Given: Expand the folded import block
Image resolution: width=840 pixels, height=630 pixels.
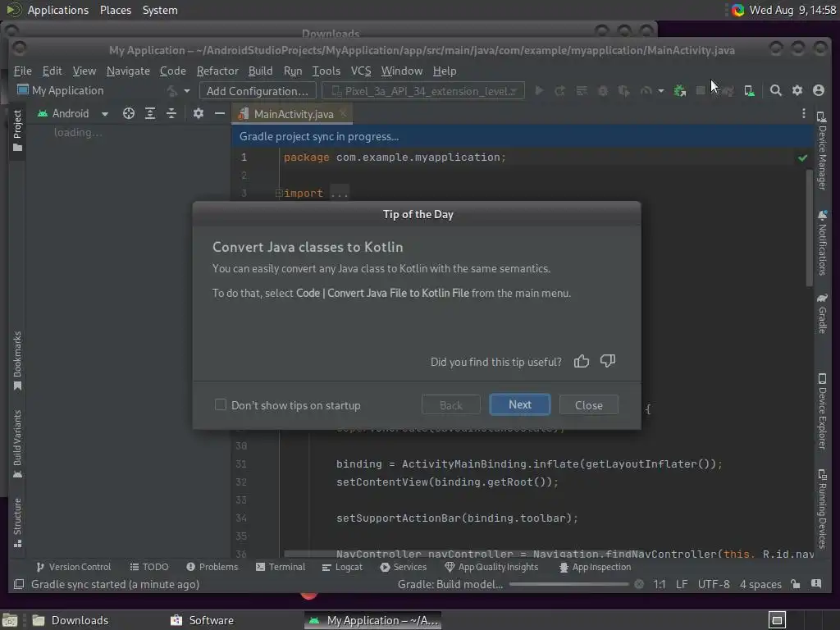Looking at the screenshot, I should click(279, 194).
